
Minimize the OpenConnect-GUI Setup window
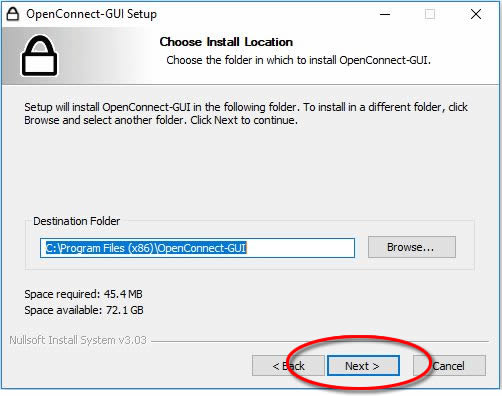click(x=385, y=14)
